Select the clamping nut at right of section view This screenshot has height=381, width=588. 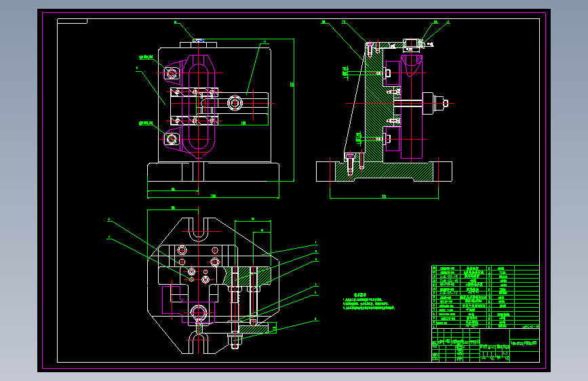pos(435,103)
